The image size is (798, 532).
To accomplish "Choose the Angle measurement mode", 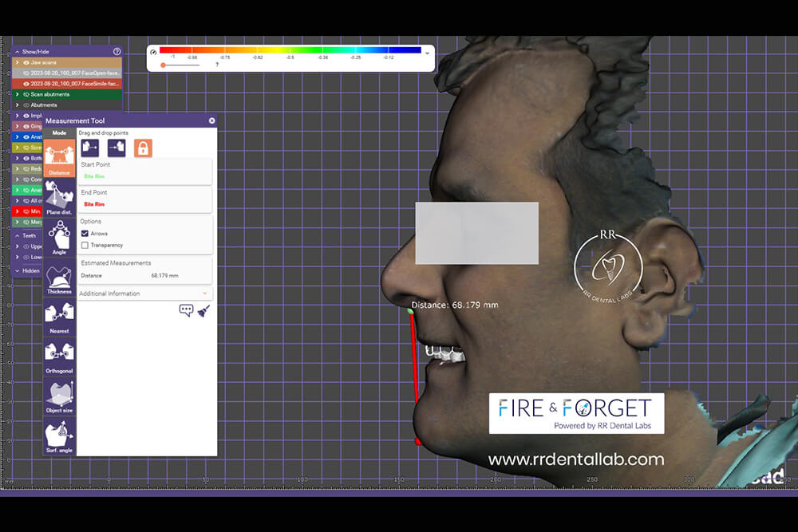I will click(x=59, y=238).
